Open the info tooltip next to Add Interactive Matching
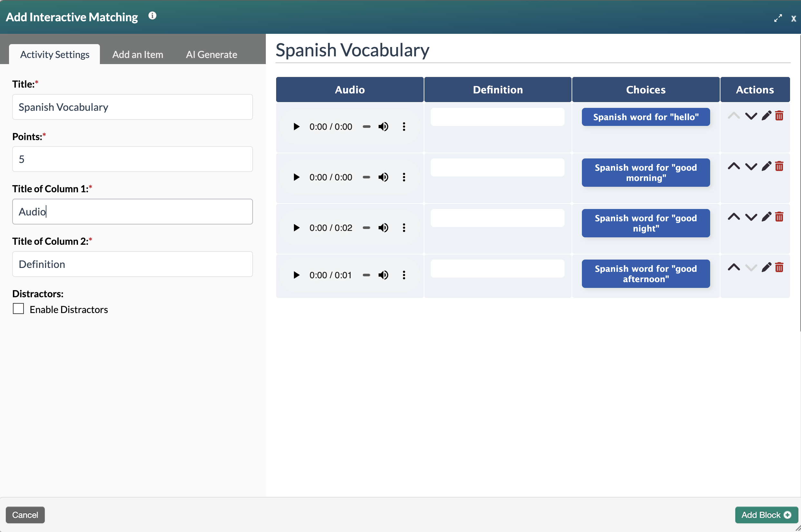Viewport: 801px width, 532px height. [152, 15]
